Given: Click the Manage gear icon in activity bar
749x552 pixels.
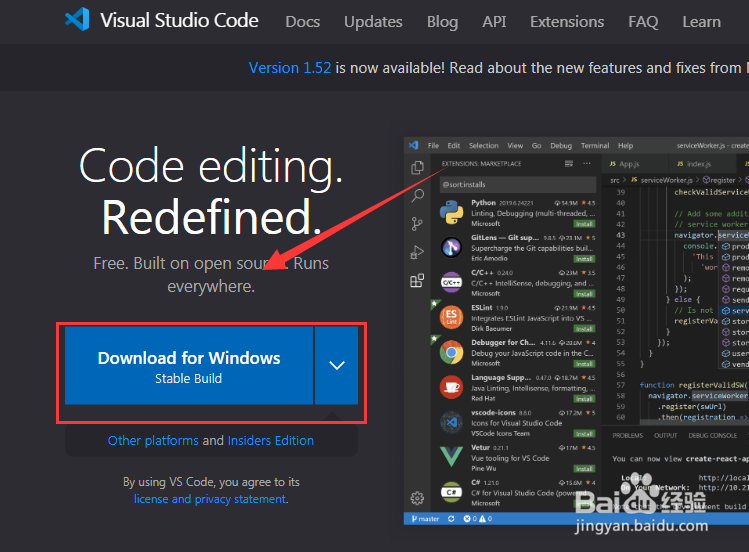Looking at the screenshot, I should 417,498.
